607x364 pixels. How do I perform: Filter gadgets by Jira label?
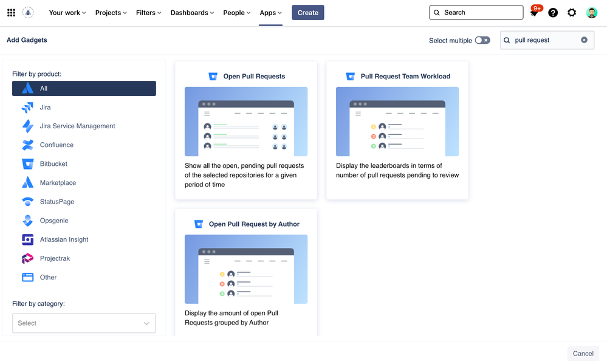pos(46,108)
